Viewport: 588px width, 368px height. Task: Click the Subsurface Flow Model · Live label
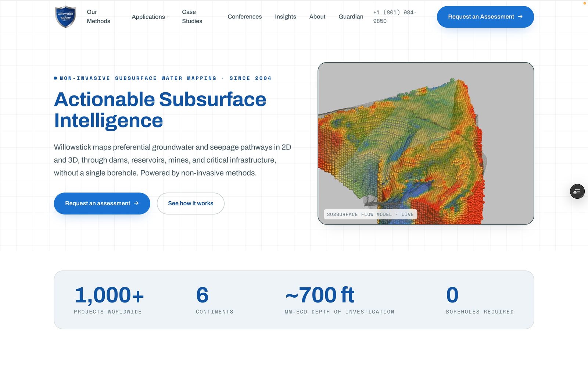point(370,214)
